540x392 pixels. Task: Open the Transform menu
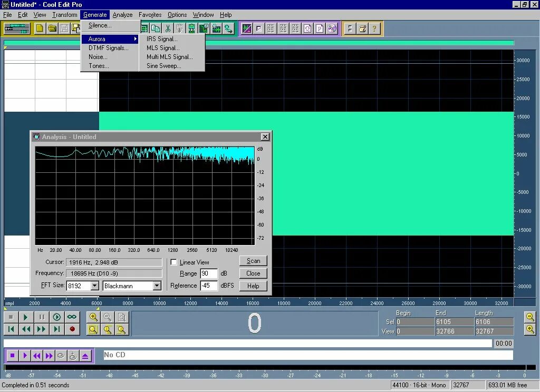pyautogui.click(x=65, y=15)
